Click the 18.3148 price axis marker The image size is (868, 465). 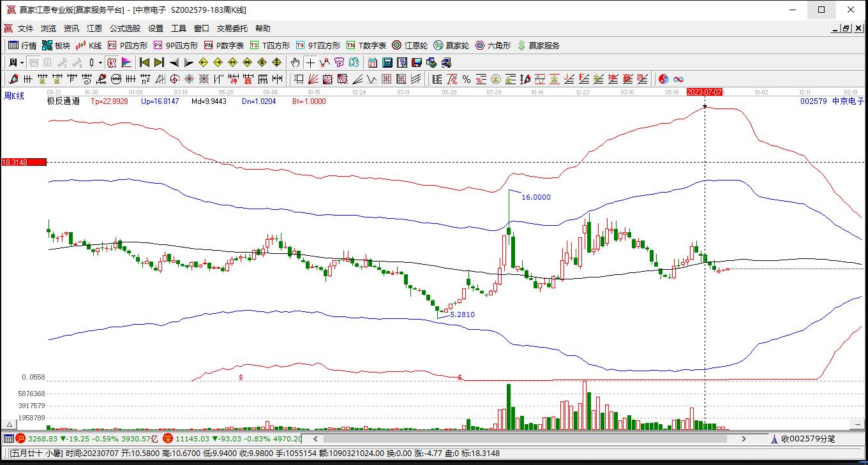(x=24, y=163)
